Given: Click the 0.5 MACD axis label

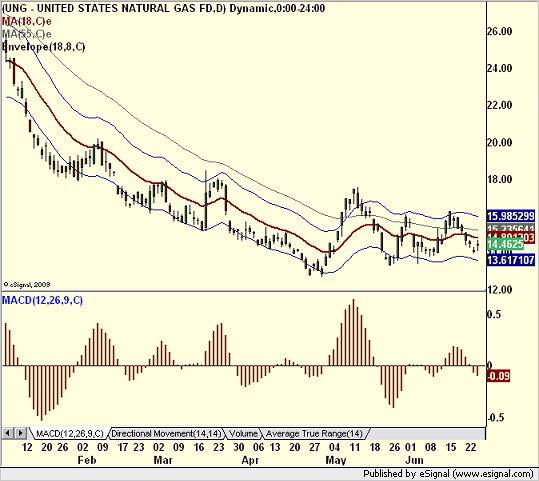Looking at the screenshot, I should 494,314.
